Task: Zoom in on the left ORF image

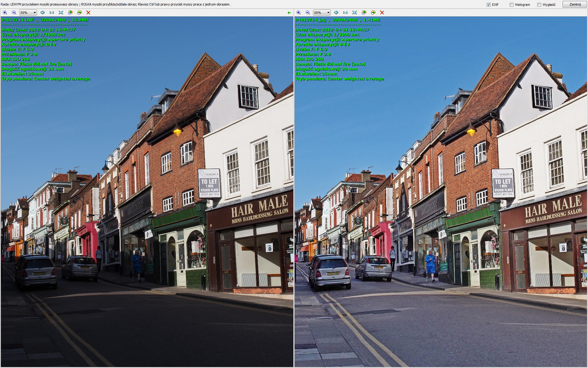Action: tap(5, 13)
